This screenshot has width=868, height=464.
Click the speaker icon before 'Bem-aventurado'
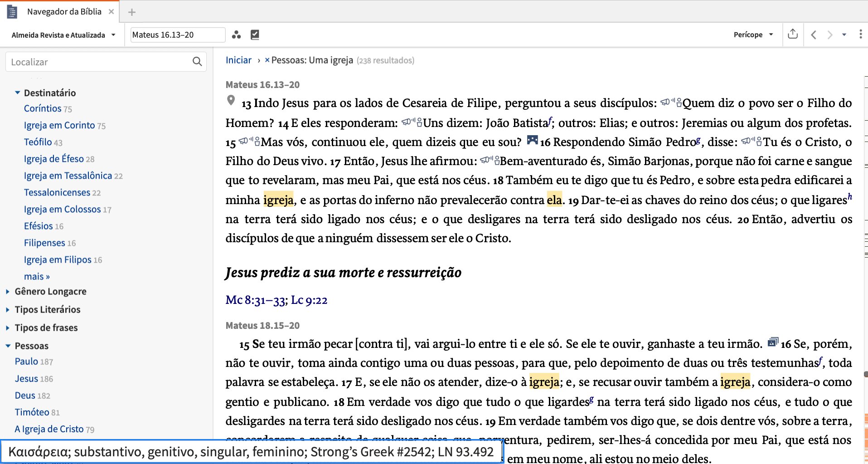pyautogui.click(x=490, y=161)
